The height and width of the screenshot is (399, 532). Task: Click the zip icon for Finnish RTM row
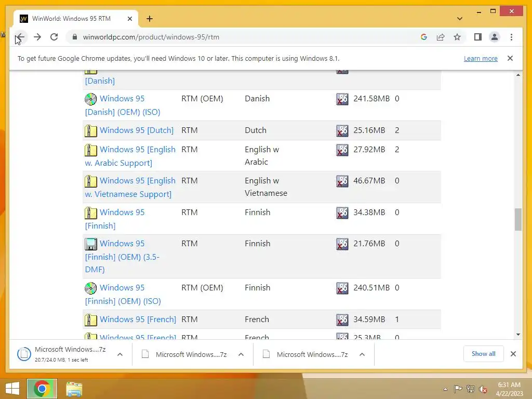point(90,212)
